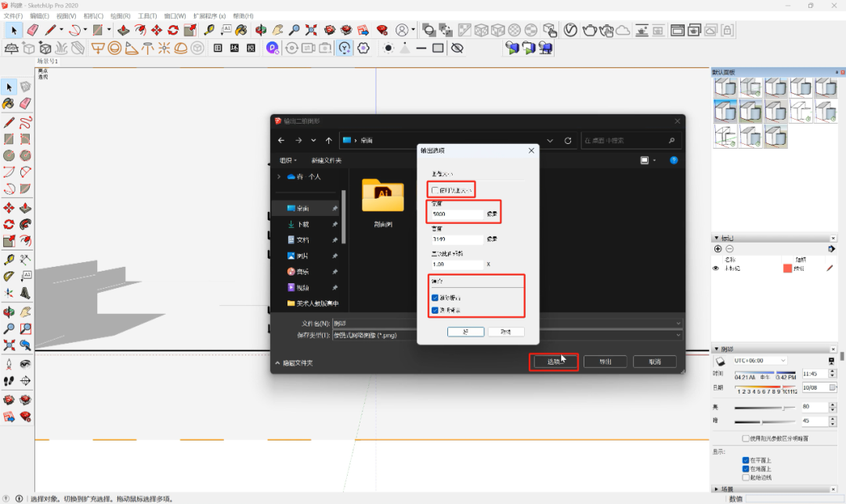
Task: Click the add tag plus icon
Action: (x=718, y=249)
